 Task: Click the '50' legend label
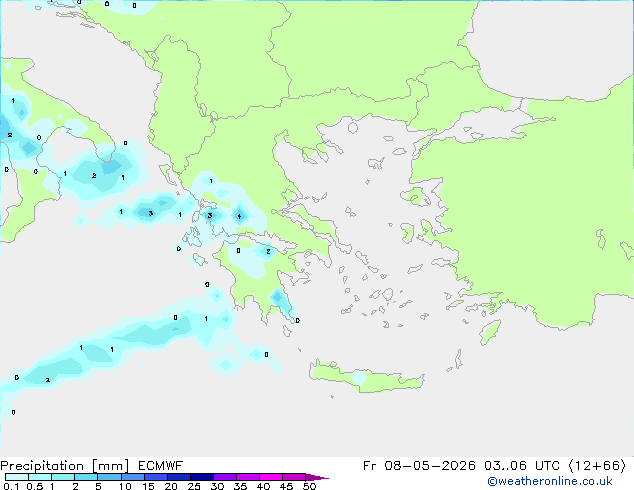click(x=310, y=486)
